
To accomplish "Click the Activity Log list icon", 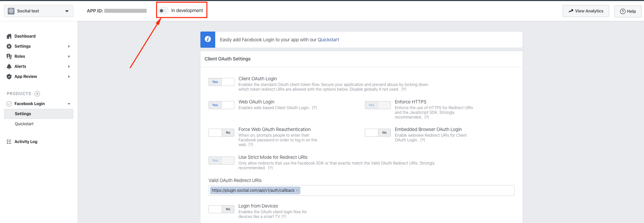I will click(x=9, y=142).
